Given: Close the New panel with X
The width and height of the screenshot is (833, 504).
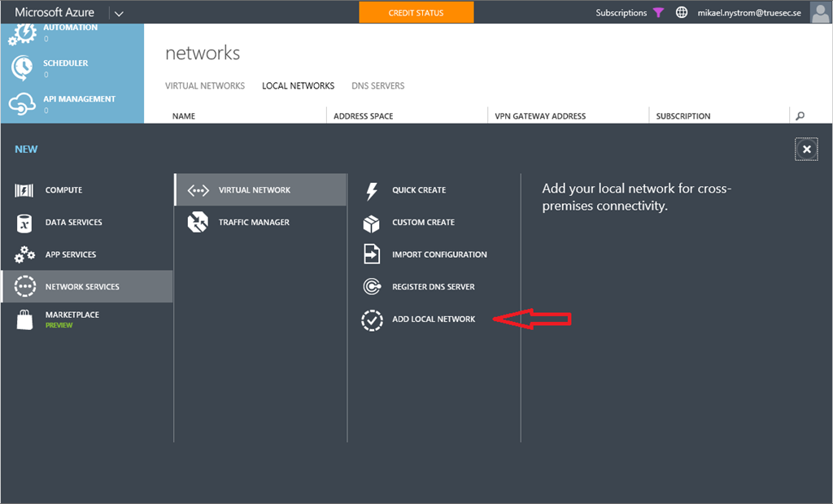Looking at the screenshot, I should coord(806,150).
